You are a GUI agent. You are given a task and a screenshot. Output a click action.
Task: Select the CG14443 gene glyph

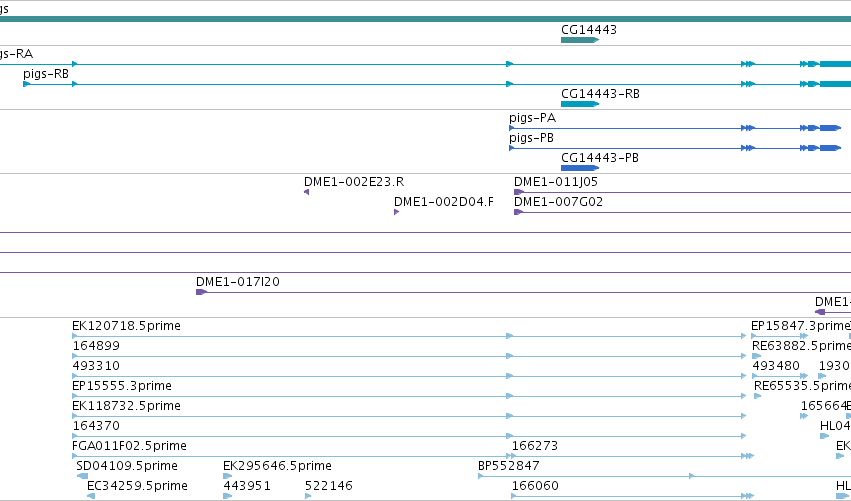pyautogui.click(x=580, y=40)
